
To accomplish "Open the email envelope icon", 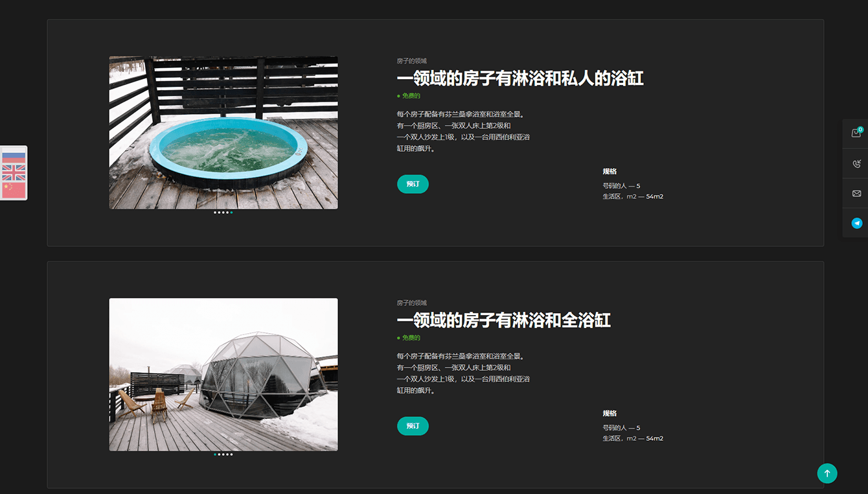I will click(856, 193).
